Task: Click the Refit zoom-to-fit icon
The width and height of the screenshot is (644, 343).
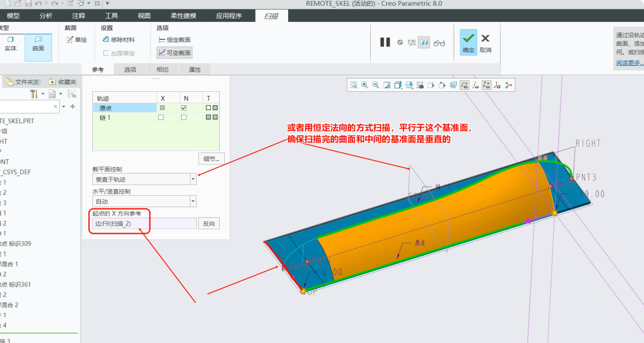Action: pos(353,85)
